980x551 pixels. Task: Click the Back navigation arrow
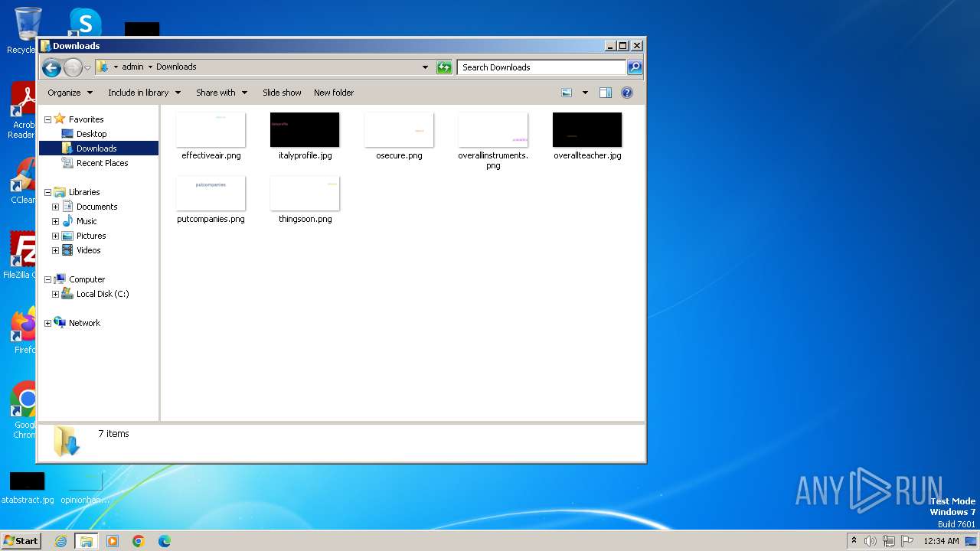51,67
